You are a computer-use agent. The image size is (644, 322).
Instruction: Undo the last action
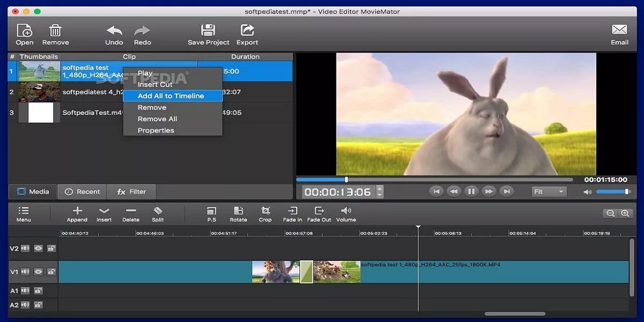point(114,31)
